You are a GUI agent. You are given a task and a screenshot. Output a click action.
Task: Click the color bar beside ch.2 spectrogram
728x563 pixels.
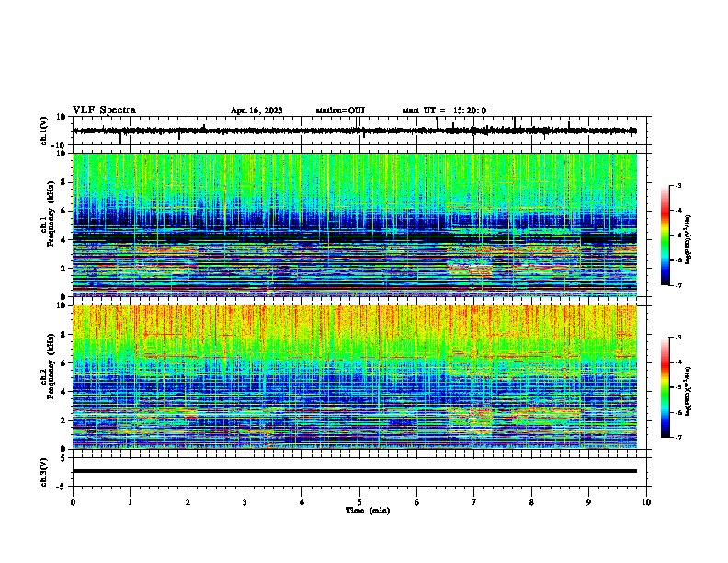tap(665, 387)
